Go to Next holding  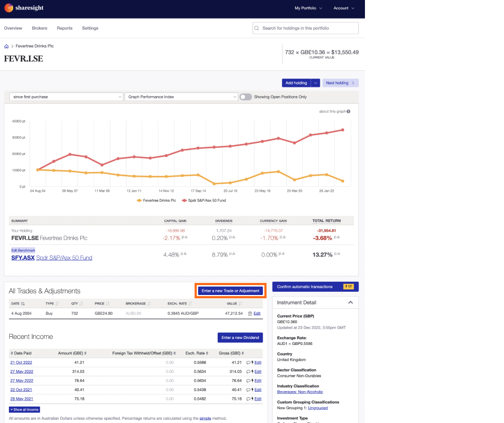click(340, 83)
